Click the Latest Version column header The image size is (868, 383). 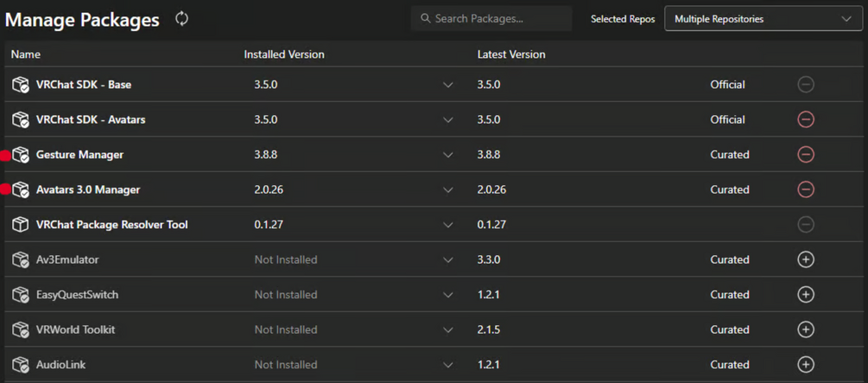point(511,54)
